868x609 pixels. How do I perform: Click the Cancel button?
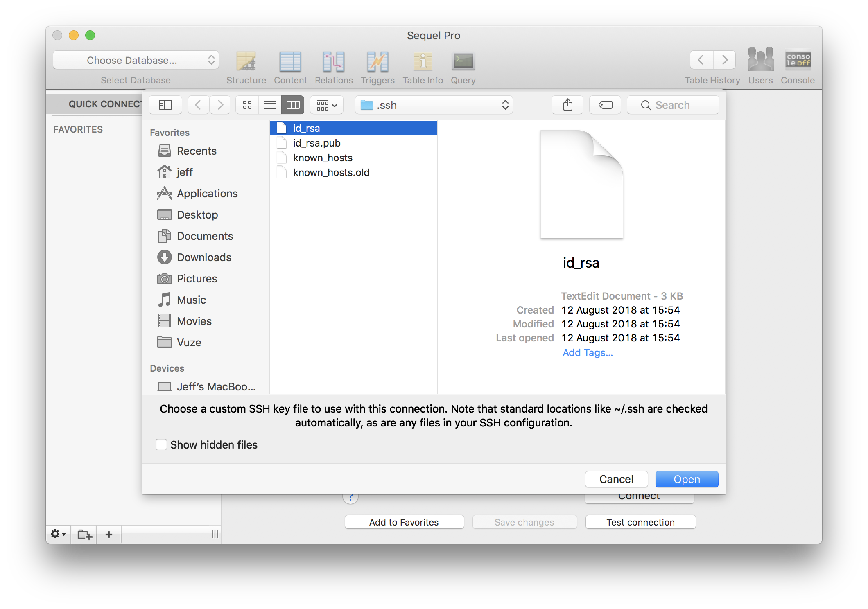pyautogui.click(x=616, y=479)
